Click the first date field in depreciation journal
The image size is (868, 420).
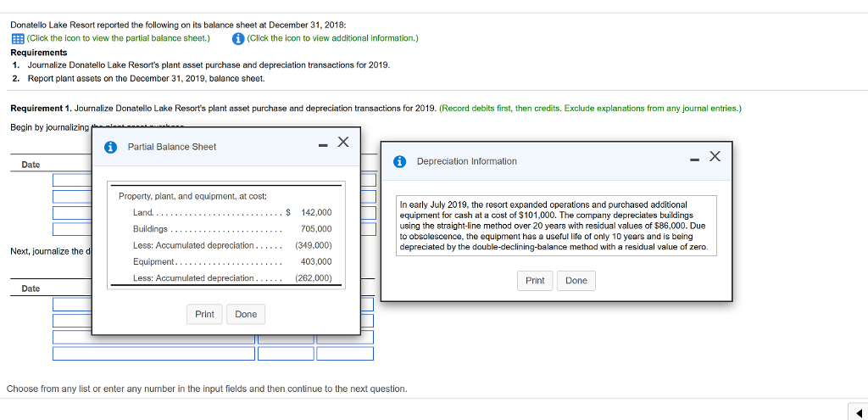[x=72, y=305]
